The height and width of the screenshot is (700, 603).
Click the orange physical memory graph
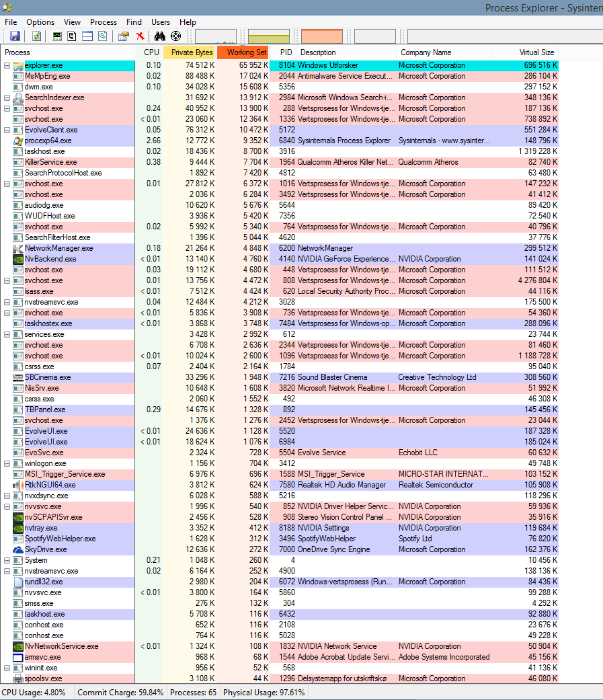click(322, 36)
